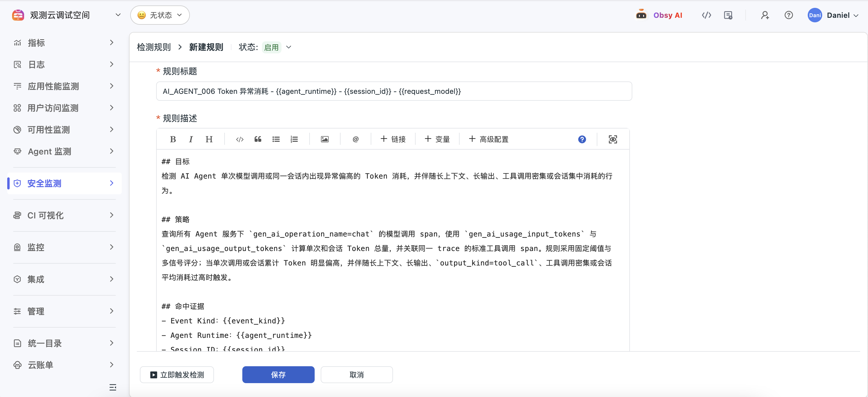Insert a block quote
The height and width of the screenshot is (397, 868).
pos(258,139)
